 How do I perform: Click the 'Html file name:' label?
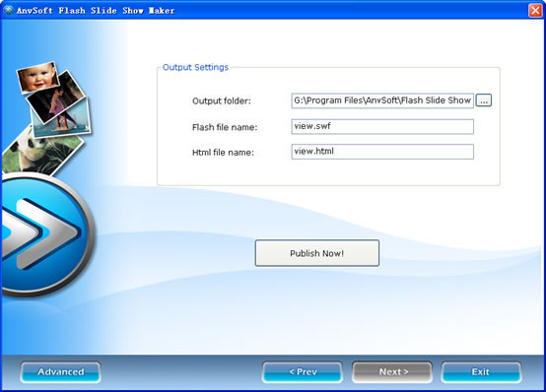(x=223, y=152)
